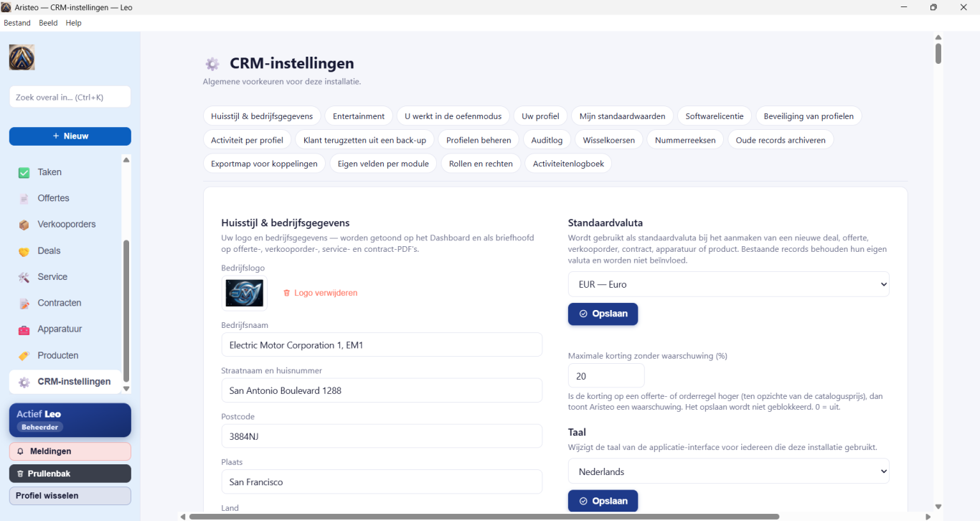Click the Offertes document icon
Image resolution: width=980 pixels, height=521 pixels.
click(x=24, y=199)
